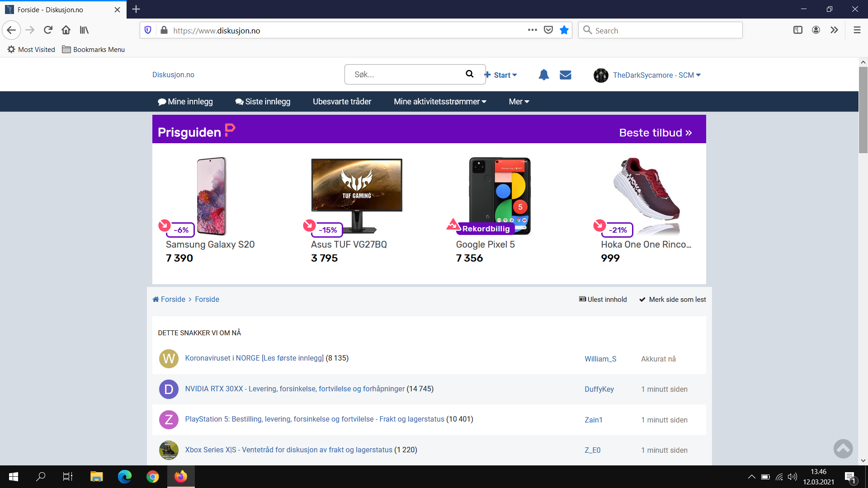Open the Hoka One One shoe image
This screenshot has width=868, height=488.
[646, 196]
